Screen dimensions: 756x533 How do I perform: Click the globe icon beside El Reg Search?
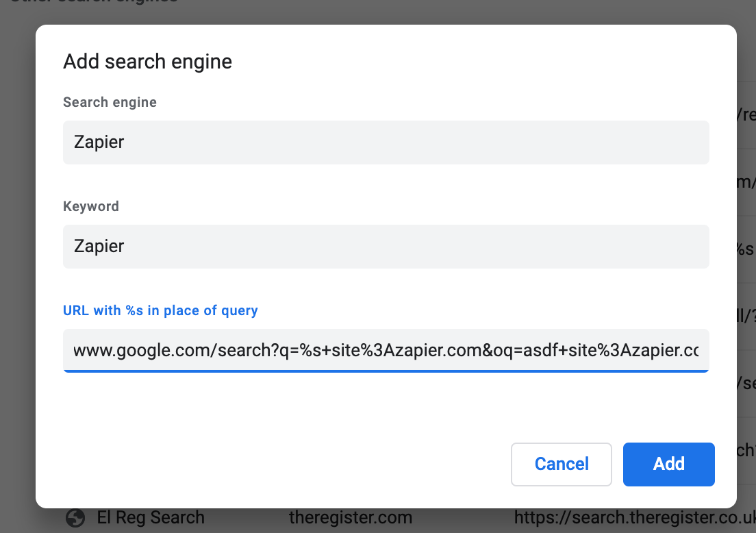pos(75,518)
